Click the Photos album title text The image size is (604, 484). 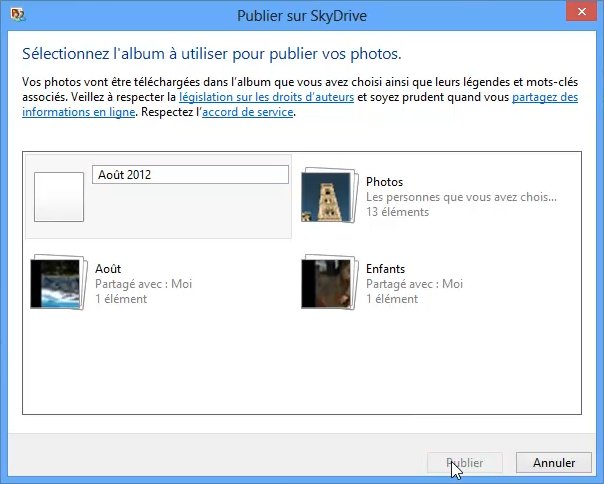(385, 182)
